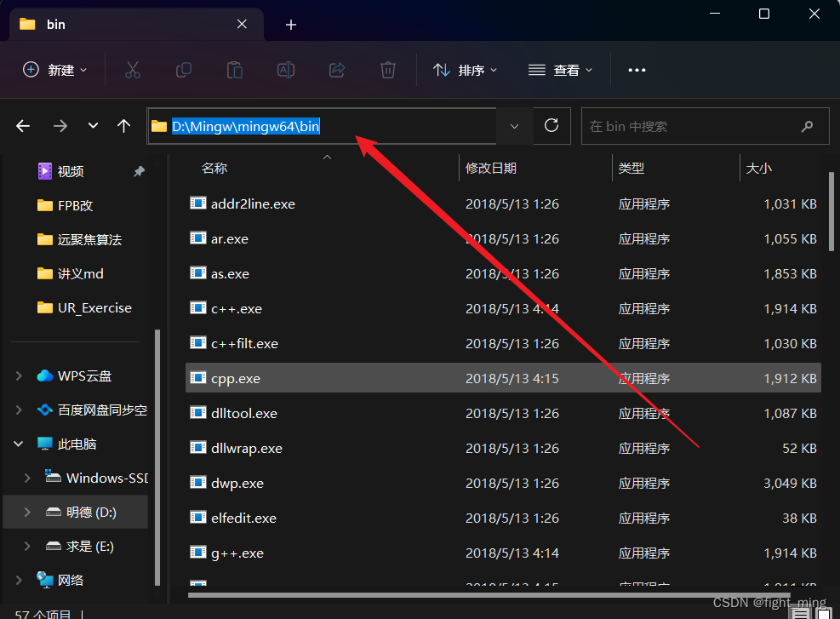Screen dimensions: 840x619
Task: Close the bin tab
Action: (x=243, y=24)
